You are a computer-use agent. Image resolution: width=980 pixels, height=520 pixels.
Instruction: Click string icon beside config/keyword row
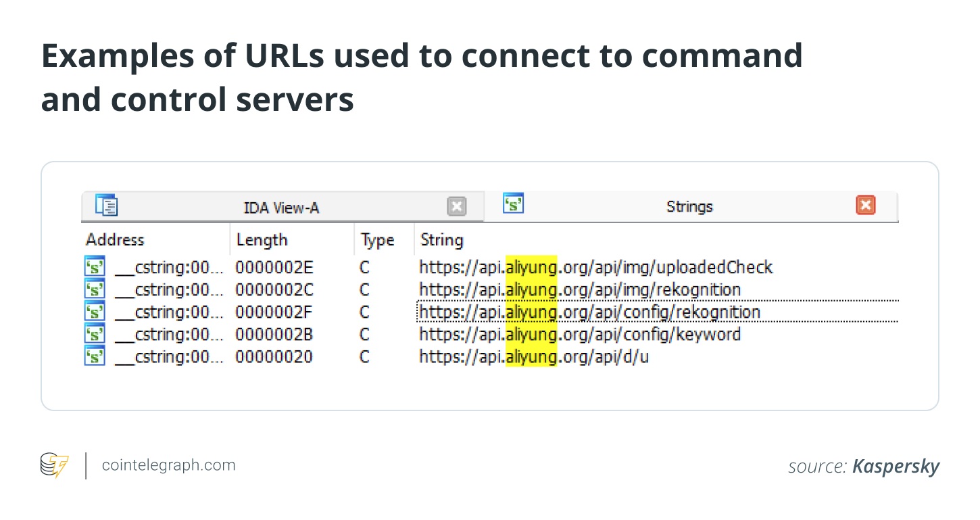tap(95, 334)
